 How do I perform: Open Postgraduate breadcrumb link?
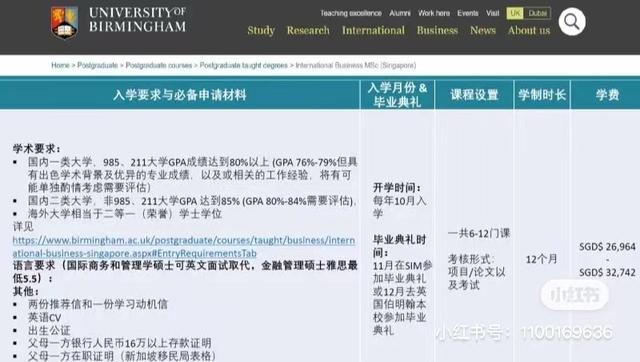point(98,65)
